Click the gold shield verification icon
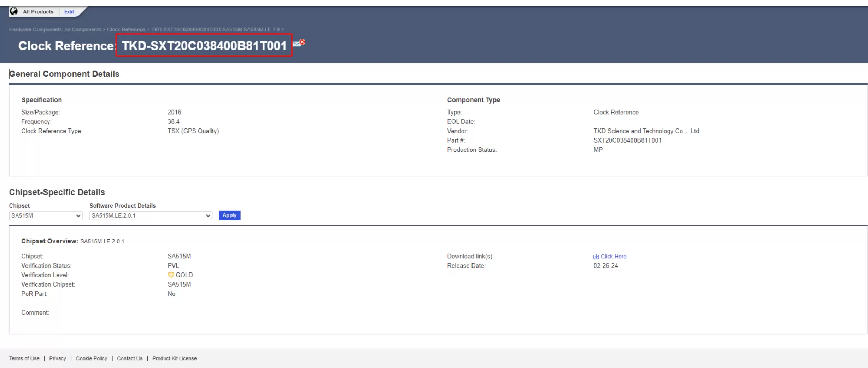 coord(171,275)
